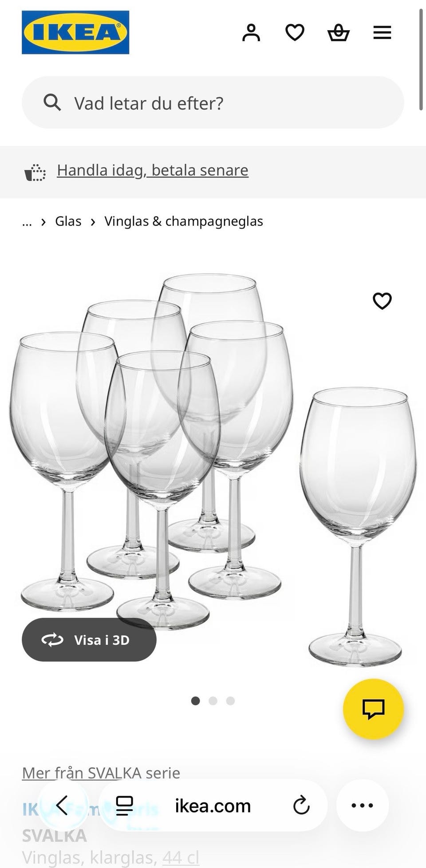Tap the browser back arrow
This screenshot has width=426, height=868.
coord(62,805)
